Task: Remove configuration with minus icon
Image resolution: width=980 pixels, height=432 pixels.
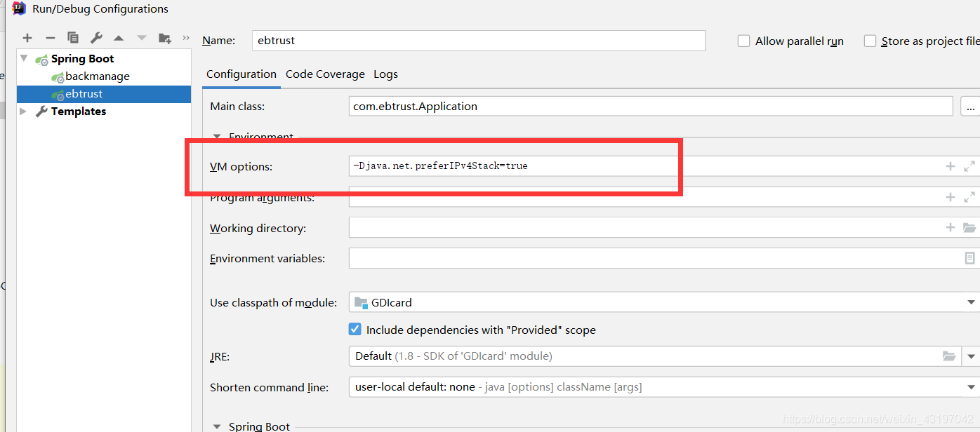Action: (x=50, y=38)
